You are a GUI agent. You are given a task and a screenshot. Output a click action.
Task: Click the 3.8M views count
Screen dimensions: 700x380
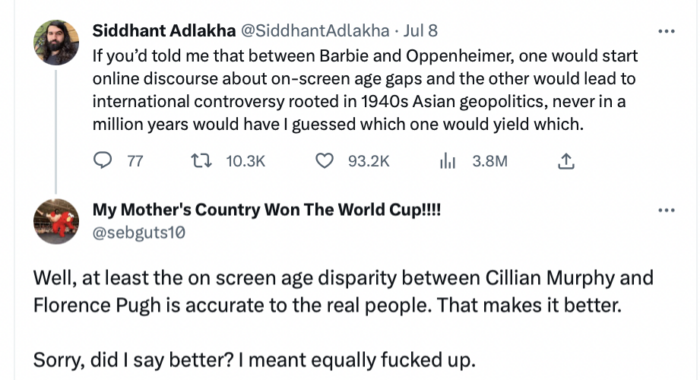(x=490, y=161)
